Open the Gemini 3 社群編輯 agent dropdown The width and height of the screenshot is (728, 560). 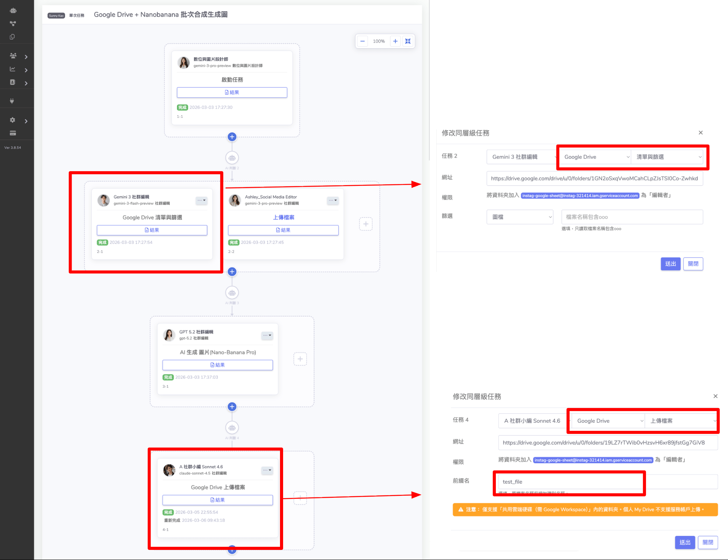coord(522,157)
